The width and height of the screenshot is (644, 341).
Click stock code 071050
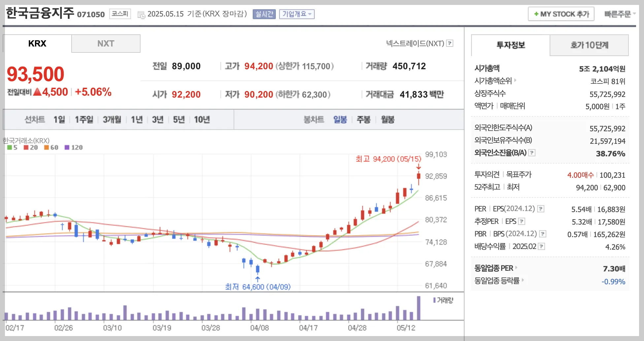91,15
